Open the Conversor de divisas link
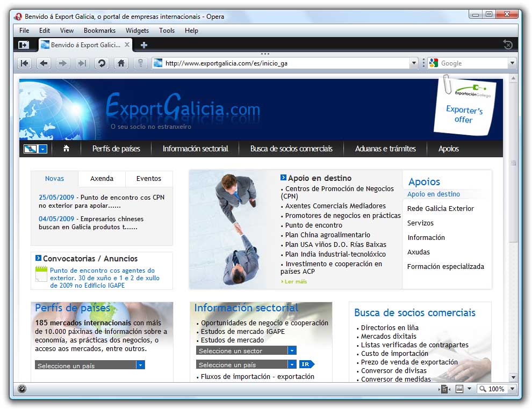Screen dimensions: 532x409 click(393, 370)
